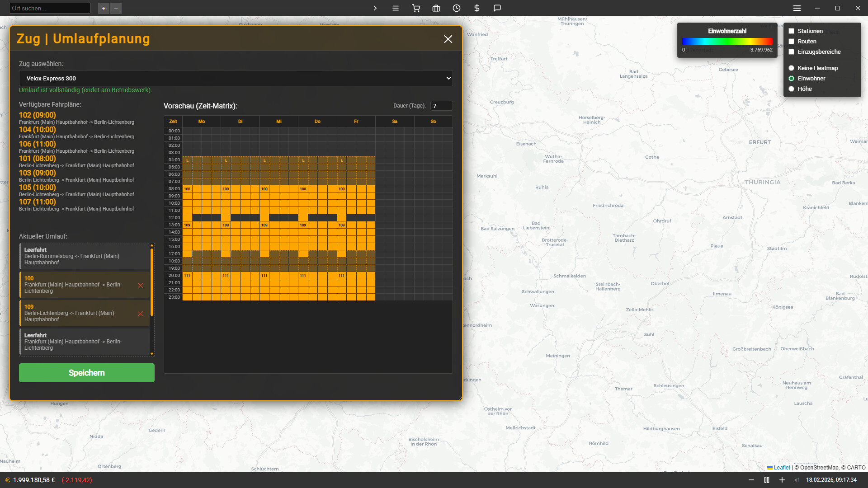Pause the game simulation
The height and width of the screenshot is (488, 868).
point(766,480)
